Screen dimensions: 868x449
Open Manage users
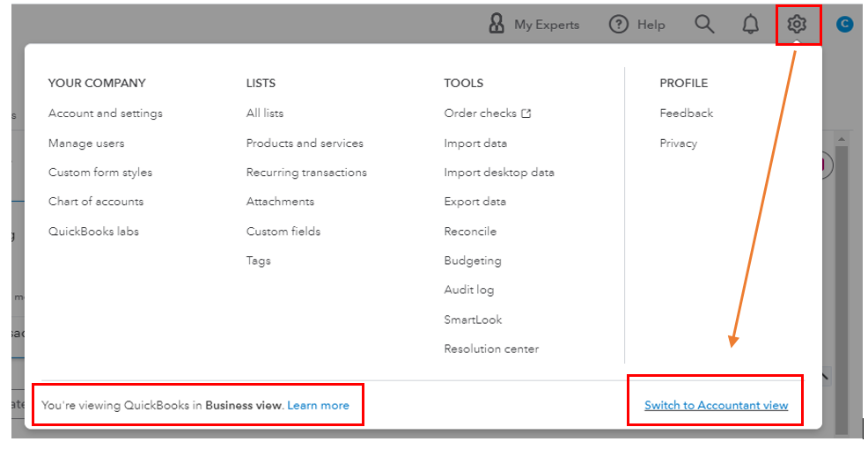86,144
